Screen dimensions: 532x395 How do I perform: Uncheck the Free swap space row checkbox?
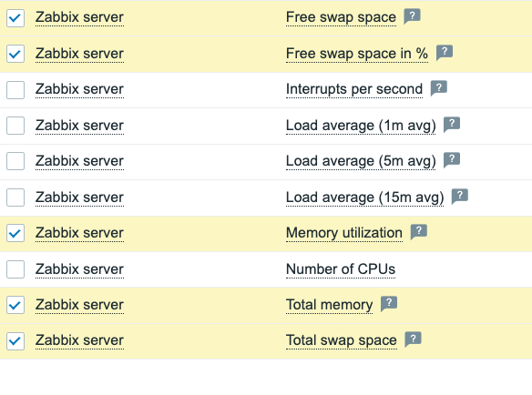[x=15, y=17]
